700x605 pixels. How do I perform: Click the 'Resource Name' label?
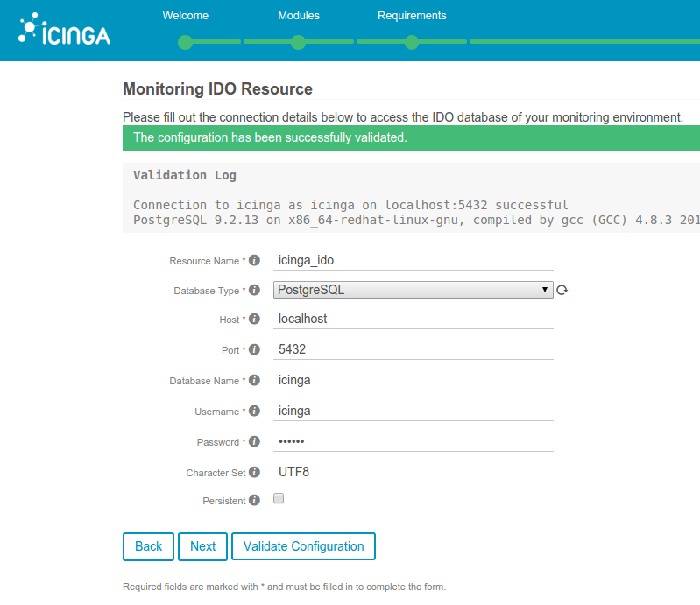click(204, 261)
